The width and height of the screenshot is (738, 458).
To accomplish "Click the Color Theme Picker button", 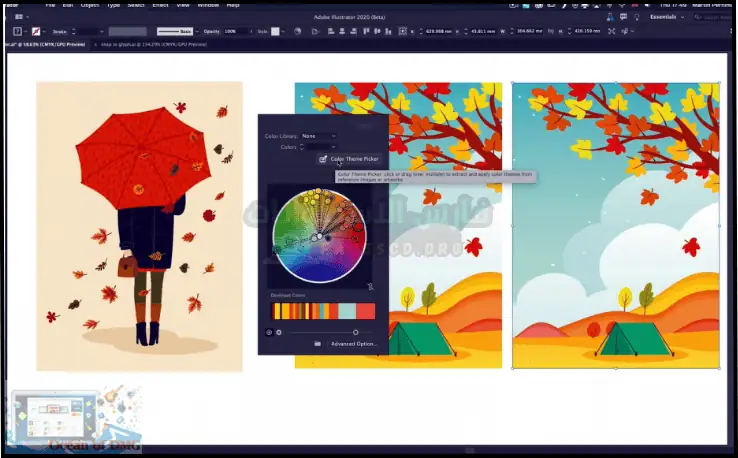I will point(349,158).
